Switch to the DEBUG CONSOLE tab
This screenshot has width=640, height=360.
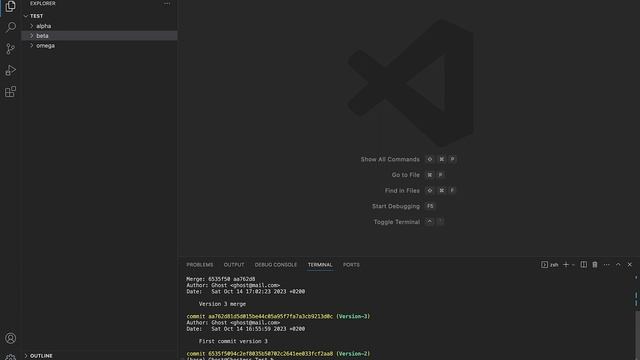point(276,265)
